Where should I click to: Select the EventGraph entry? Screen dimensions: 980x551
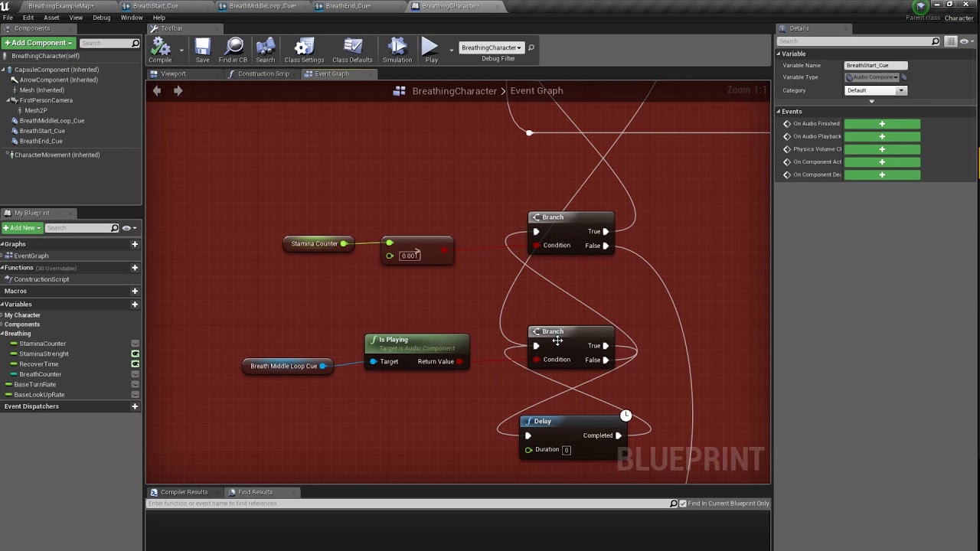pos(31,256)
